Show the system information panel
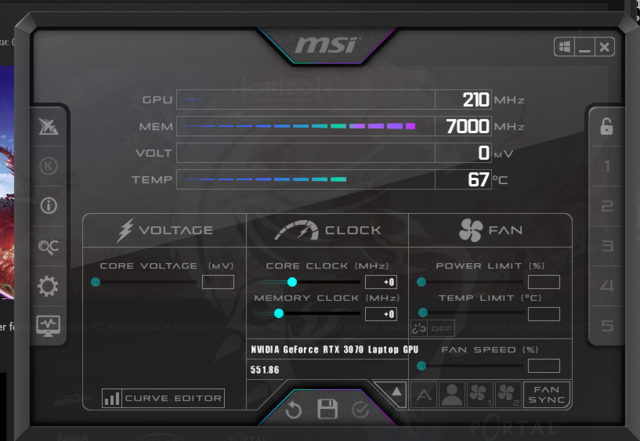The image size is (640, 441). (47, 206)
